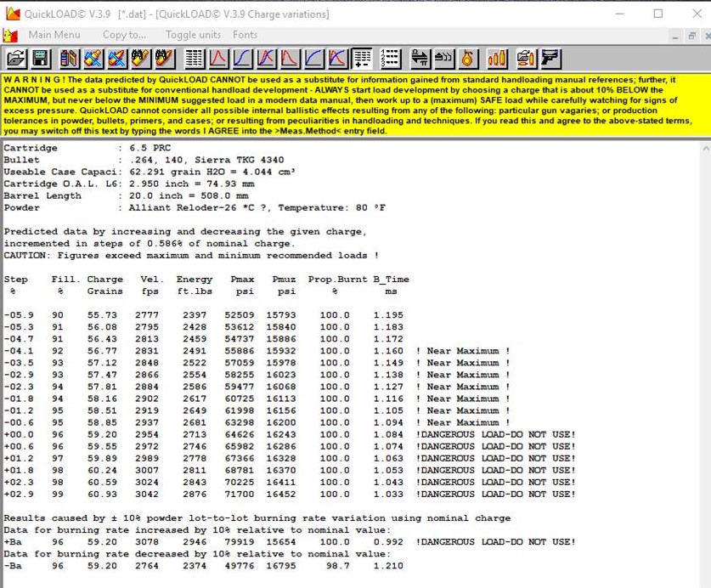Click Toggle units in the menu bar

[193, 35]
